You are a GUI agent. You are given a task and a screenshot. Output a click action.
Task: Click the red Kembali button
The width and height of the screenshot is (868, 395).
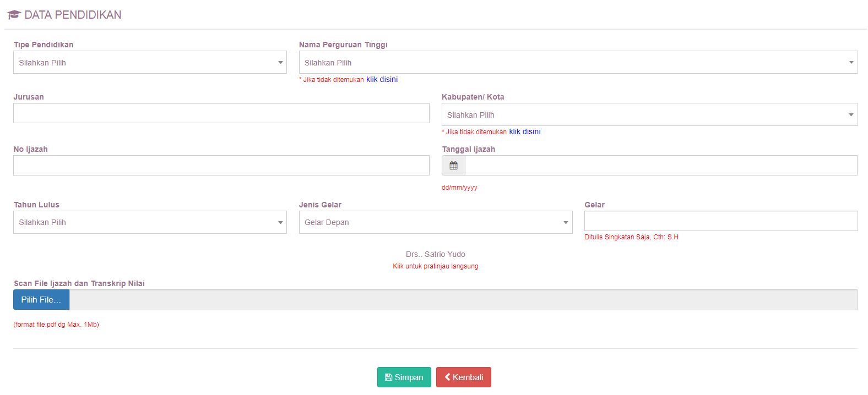pos(463,377)
